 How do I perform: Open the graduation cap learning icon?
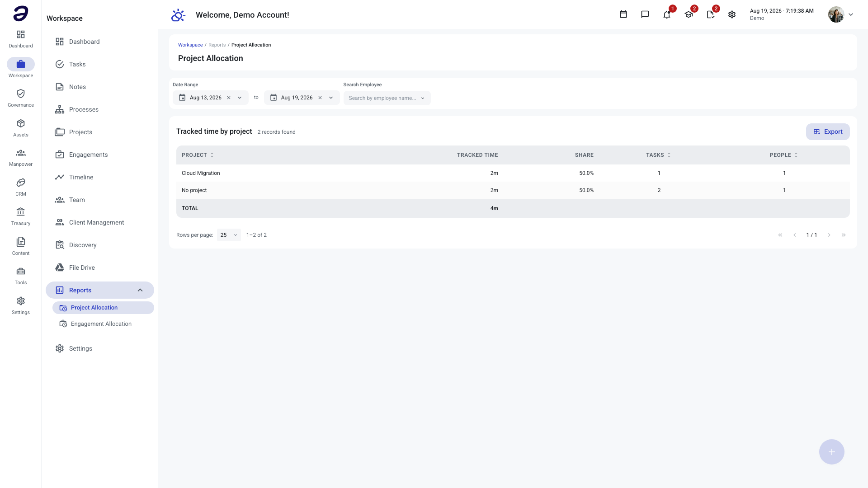(x=689, y=14)
